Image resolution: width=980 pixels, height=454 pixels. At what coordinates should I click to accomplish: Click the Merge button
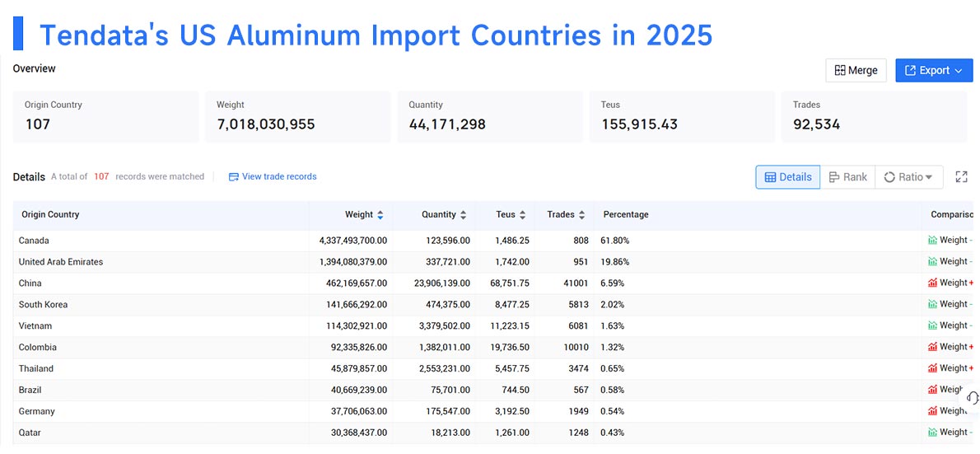pyautogui.click(x=856, y=71)
